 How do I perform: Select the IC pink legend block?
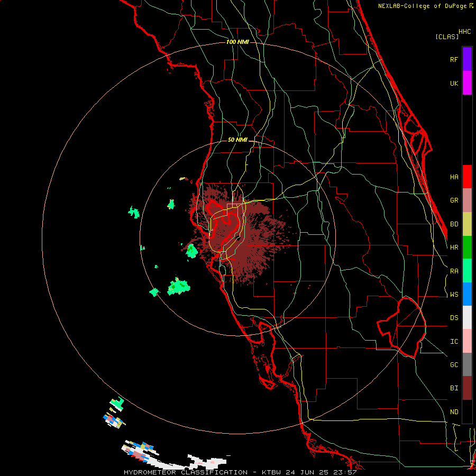(467, 341)
